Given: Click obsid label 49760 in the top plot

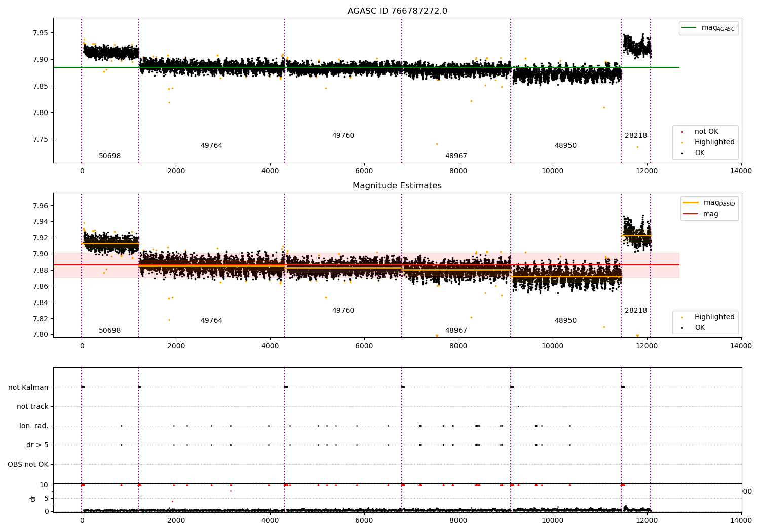Looking at the screenshot, I should [343, 136].
